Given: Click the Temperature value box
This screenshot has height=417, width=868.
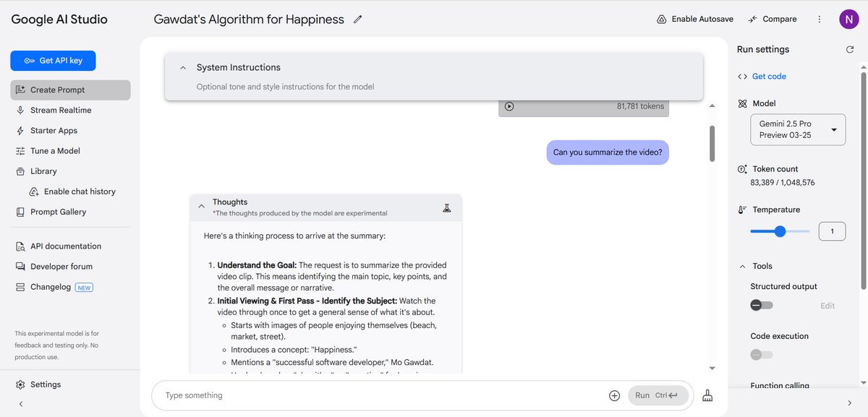Looking at the screenshot, I should 832,231.
